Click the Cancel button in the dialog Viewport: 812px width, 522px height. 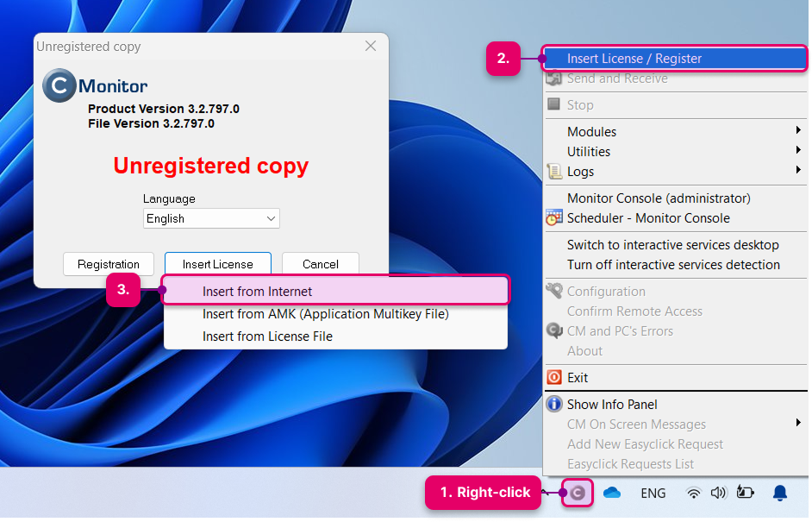(x=320, y=264)
